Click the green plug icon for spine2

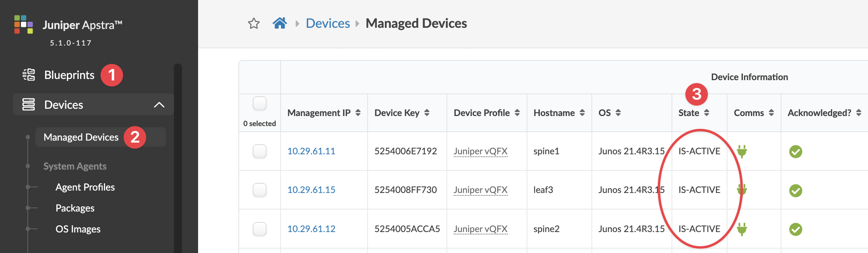[x=742, y=229]
